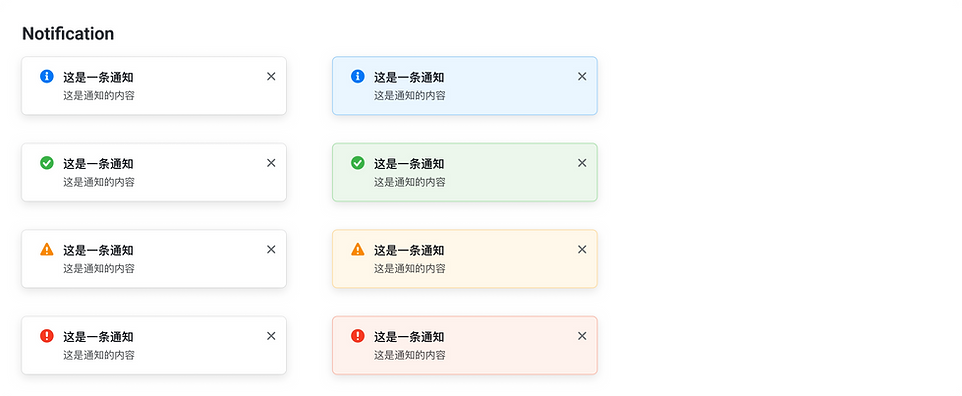962x396 pixels.
Task: Dismiss the white success notification
Action: click(x=271, y=163)
